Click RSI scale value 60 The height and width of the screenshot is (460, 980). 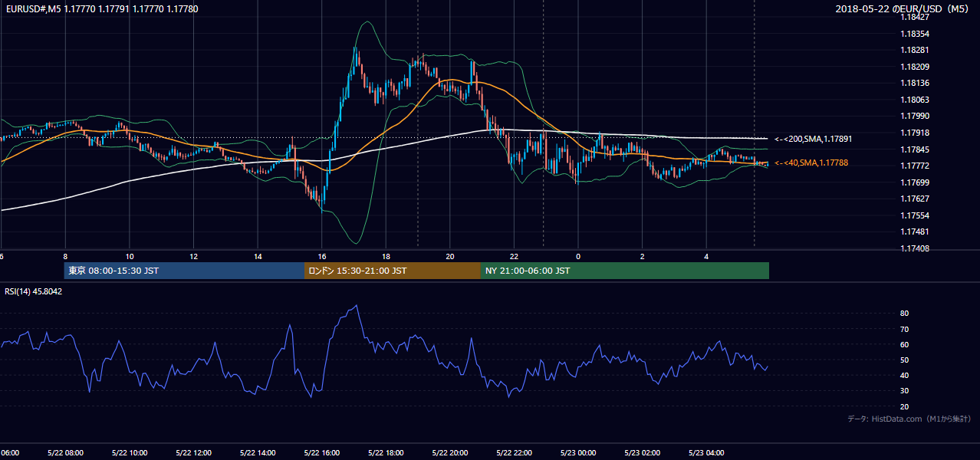click(904, 344)
